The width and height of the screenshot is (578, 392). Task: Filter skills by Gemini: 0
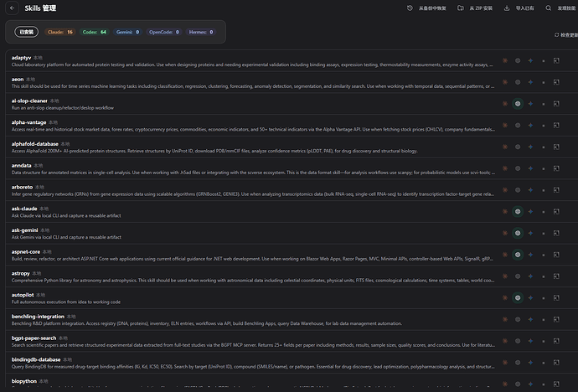127,32
